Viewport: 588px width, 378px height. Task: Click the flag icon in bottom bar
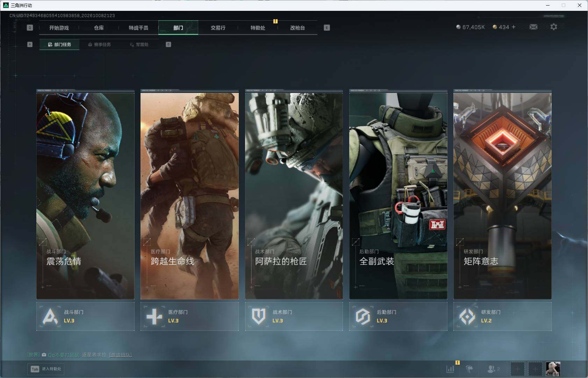469,369
